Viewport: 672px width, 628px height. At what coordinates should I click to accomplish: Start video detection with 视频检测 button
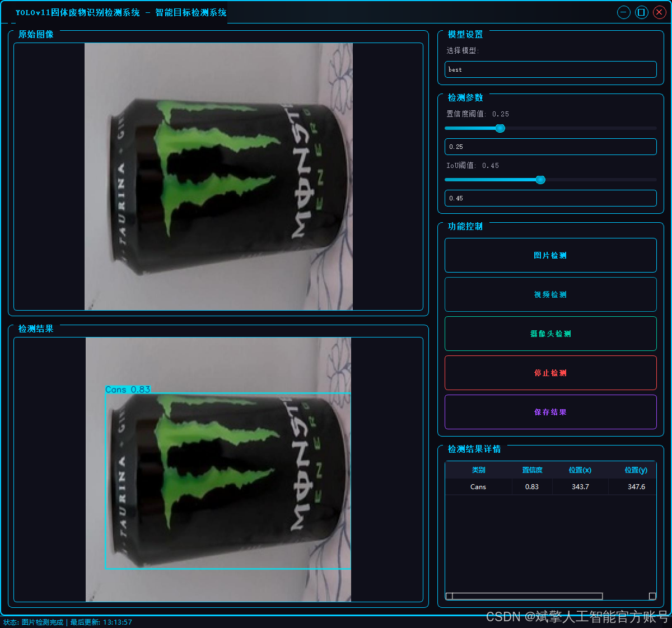point(550,294)
